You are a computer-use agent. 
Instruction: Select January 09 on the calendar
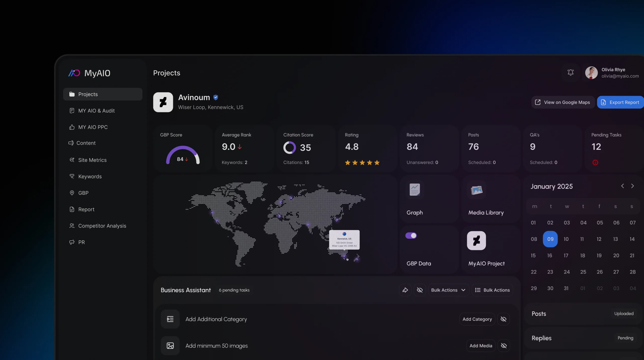point(550,239)
